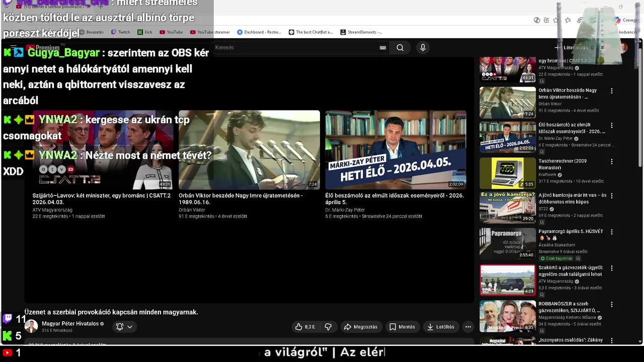The height and width of the screenshot is (362, 644).
Task: Open options for ROBBANÓSZER a szerb video
Action: coord(612,305)
